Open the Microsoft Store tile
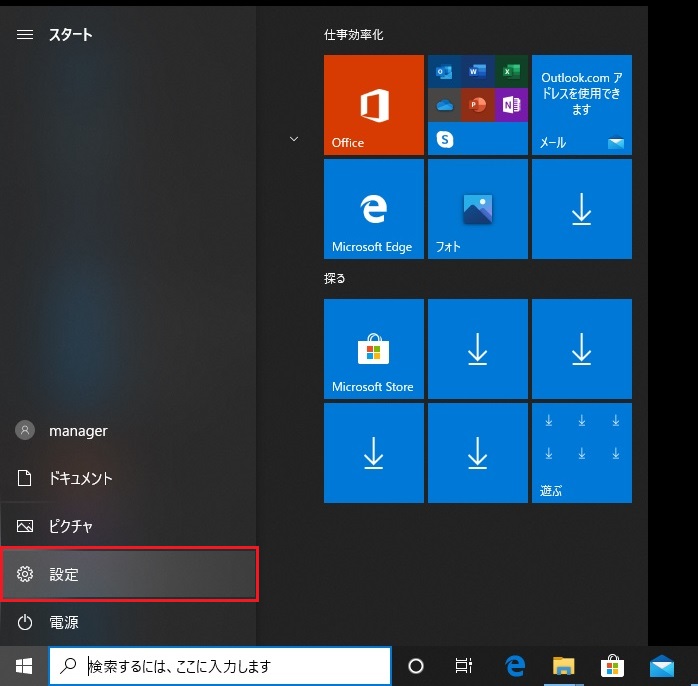This screenshot has height=686, width=698. click(373, 349)
